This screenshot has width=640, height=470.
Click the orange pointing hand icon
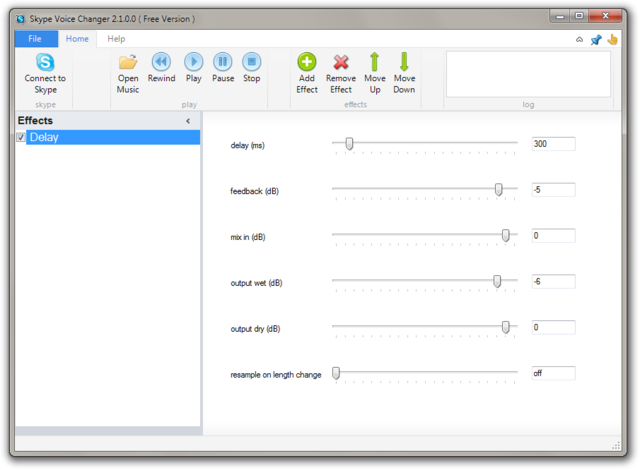click(612, 40)
